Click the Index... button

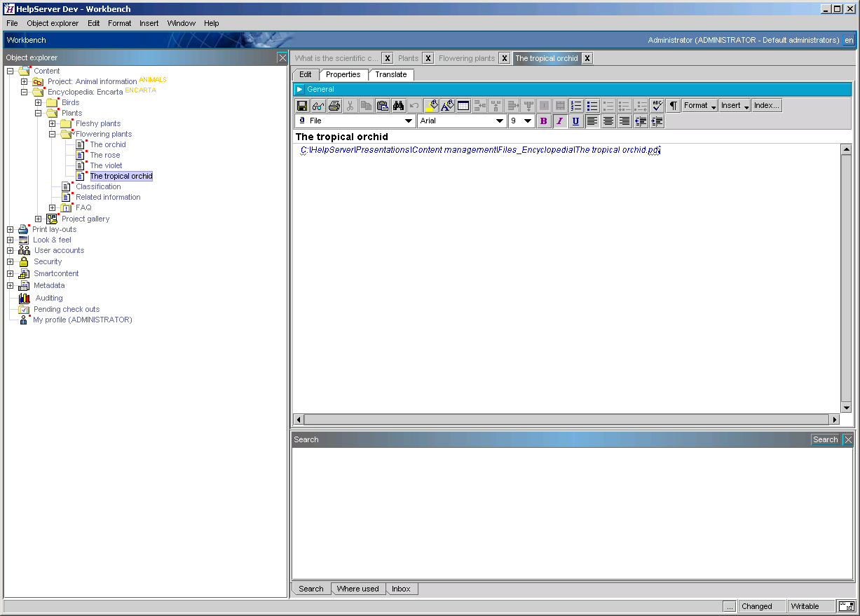coord(767,106)
